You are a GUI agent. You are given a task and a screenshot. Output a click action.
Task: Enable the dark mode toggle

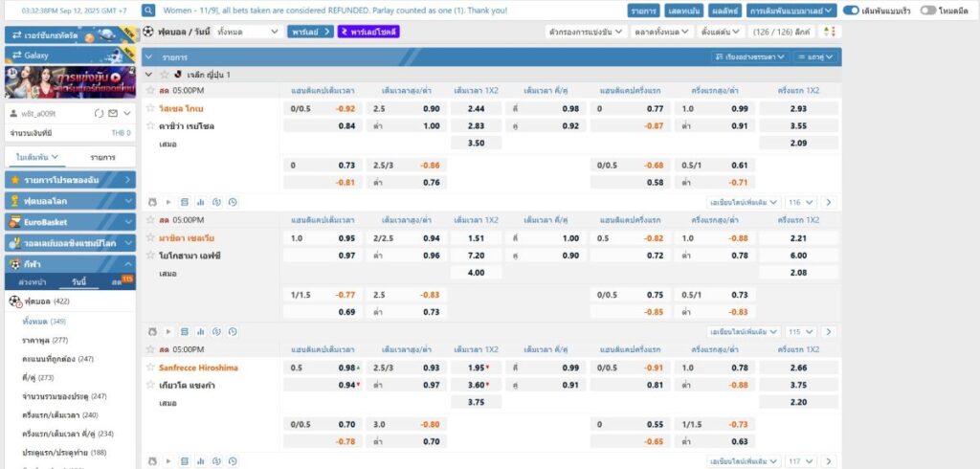point(927,11)
